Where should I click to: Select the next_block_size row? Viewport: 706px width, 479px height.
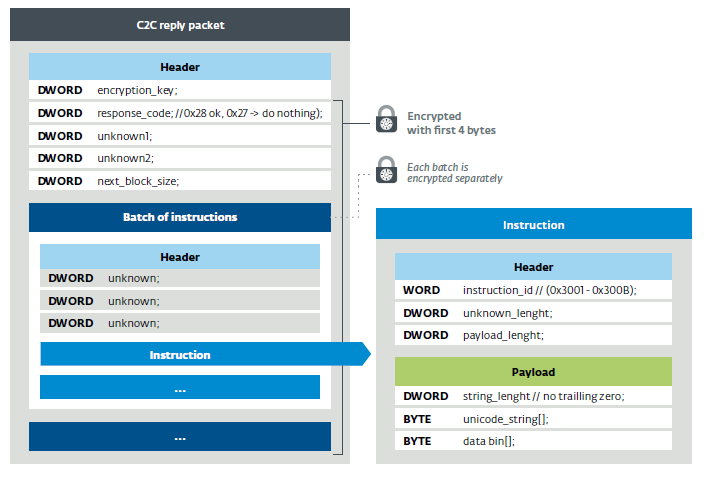(x=180, y=181)
